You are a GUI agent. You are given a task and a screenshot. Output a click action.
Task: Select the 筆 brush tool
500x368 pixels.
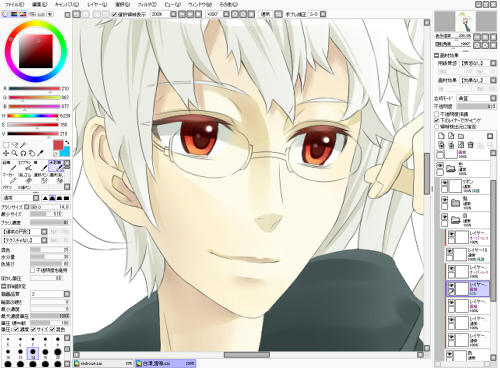[x=40, y=166]
